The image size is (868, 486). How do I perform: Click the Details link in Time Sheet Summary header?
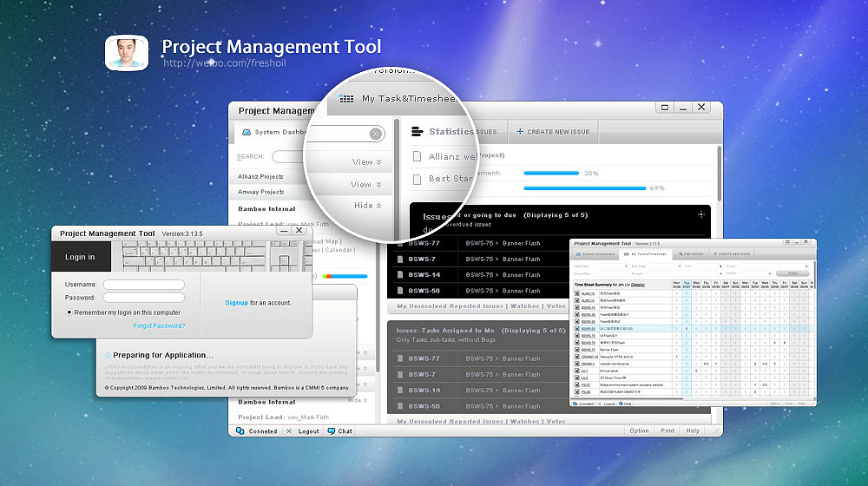pos(638,285)
